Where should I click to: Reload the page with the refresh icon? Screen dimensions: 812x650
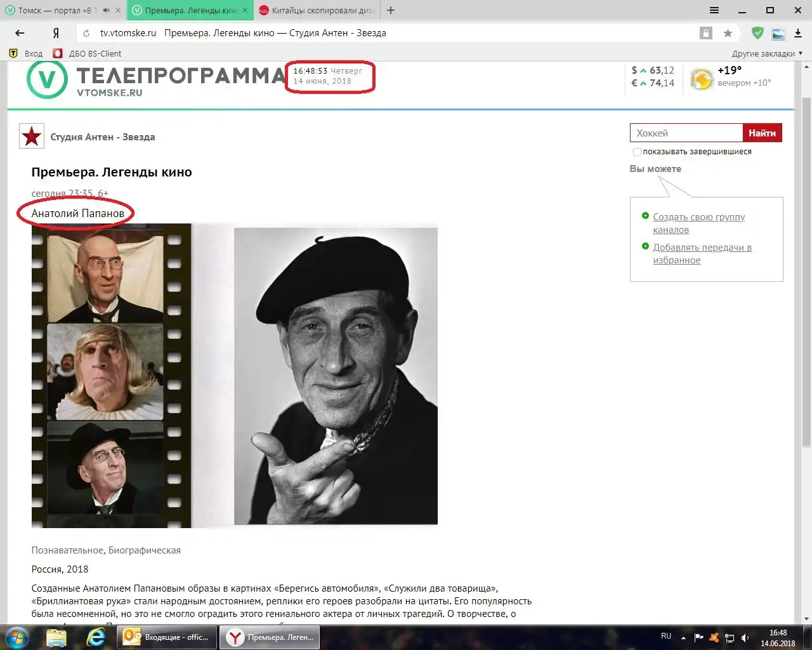coord(87,33)
